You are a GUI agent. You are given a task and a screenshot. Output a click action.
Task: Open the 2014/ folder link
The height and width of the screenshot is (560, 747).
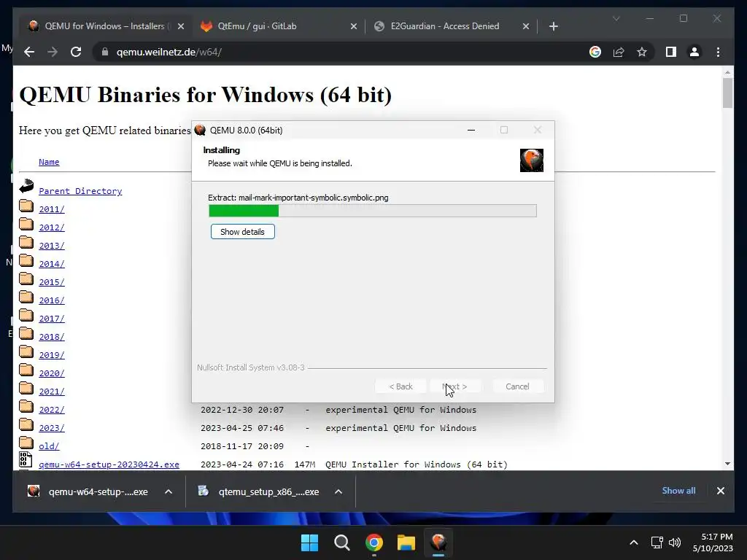[x=52, y=264]
